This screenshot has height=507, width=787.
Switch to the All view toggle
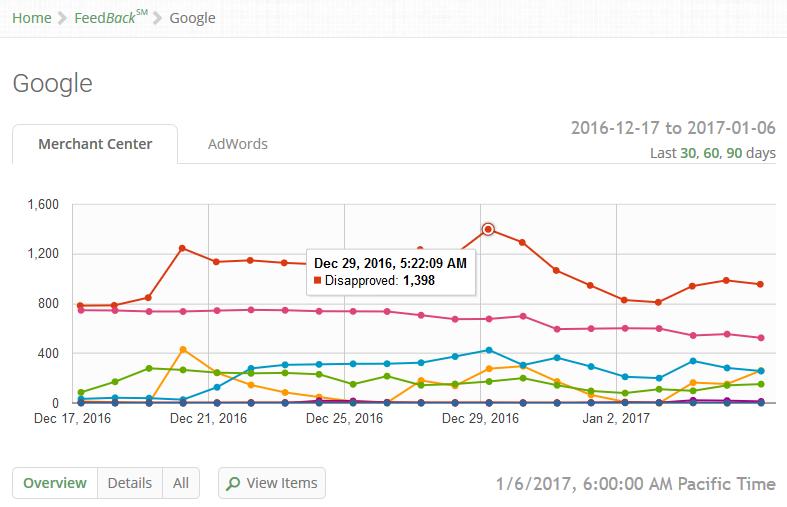[x=181, y=483]
